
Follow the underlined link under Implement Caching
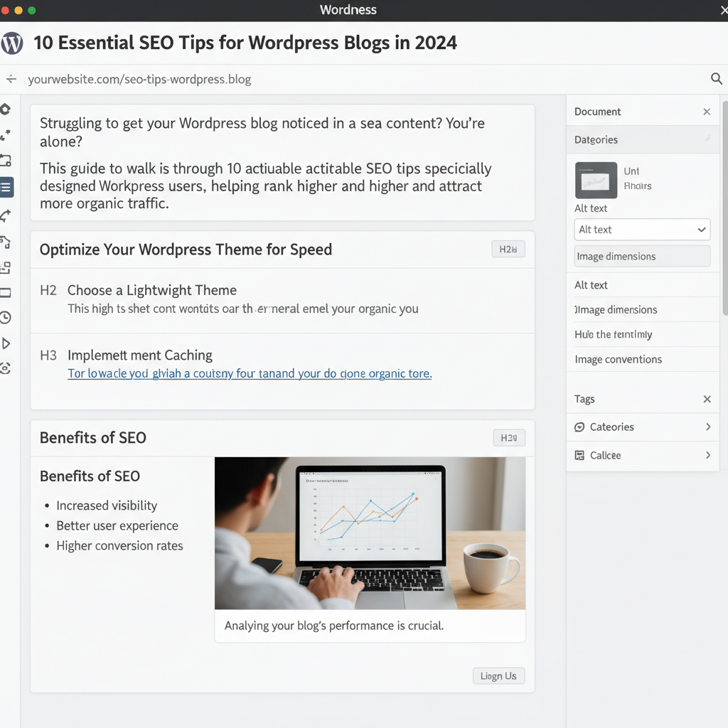pos(250,373)
